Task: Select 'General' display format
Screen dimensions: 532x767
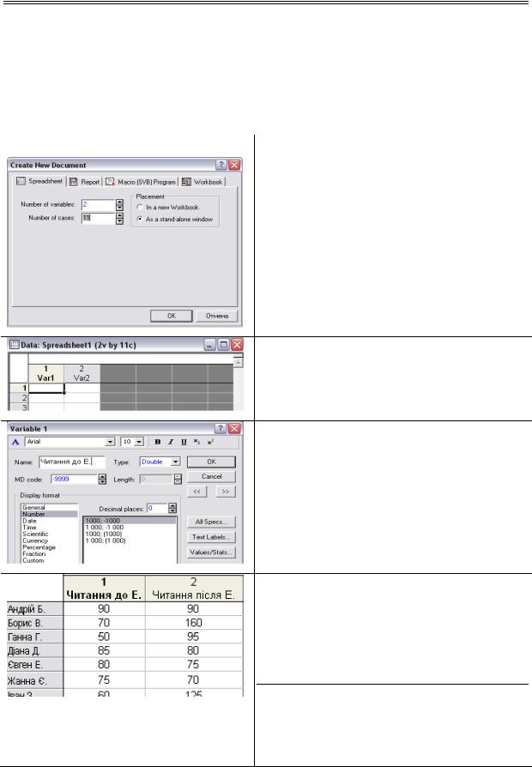Action: point(49,508)
